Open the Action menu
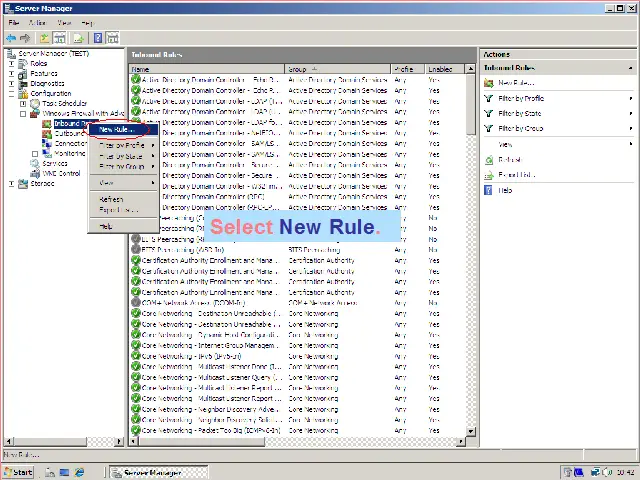 pos(37,23)
